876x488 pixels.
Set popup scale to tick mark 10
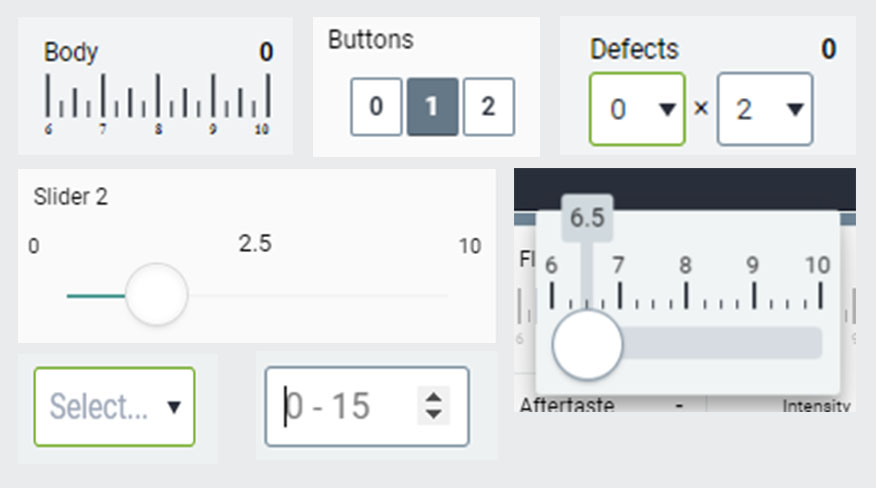821,296
